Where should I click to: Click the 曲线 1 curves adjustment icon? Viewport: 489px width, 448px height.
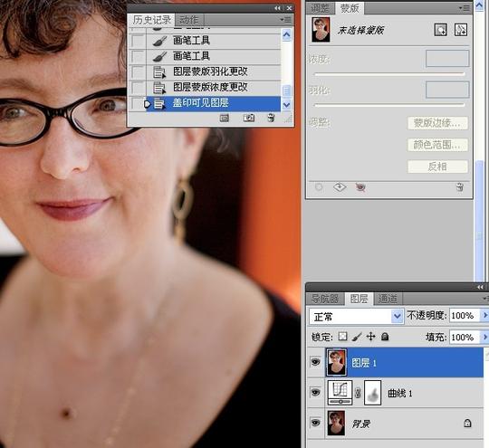coord(340,393)
